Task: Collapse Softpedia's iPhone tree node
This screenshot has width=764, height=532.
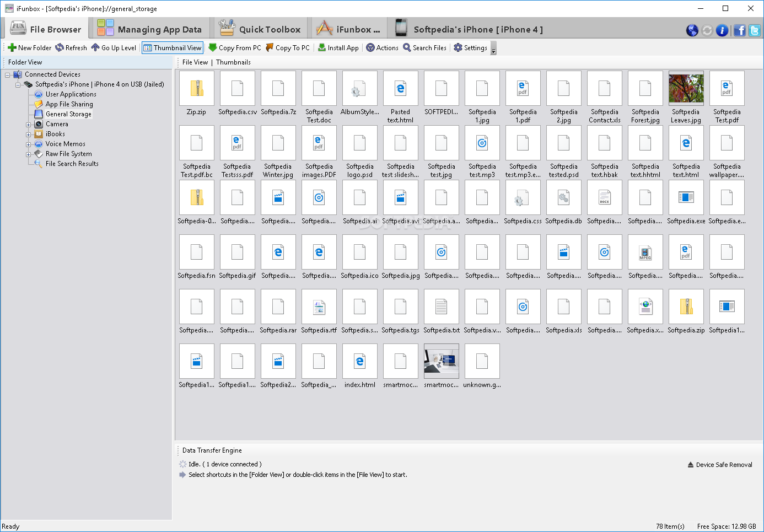Action: coord(18,85)
